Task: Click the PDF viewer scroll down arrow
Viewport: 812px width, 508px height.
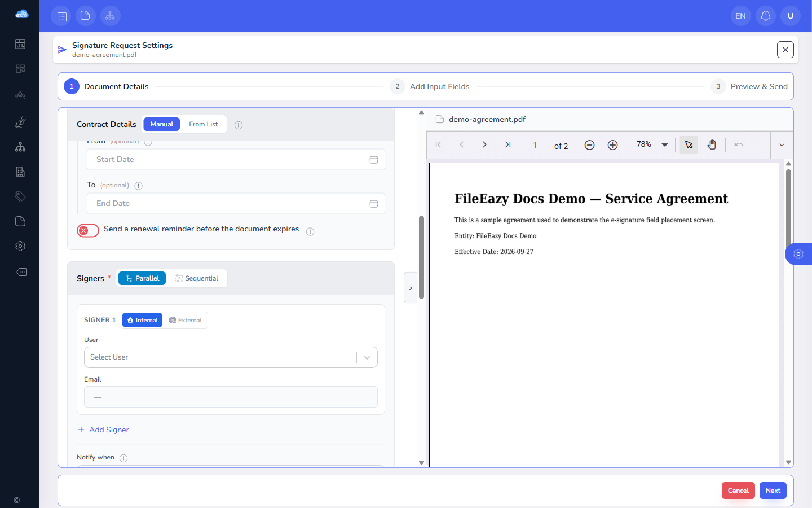Action: [x=788, y=462]
